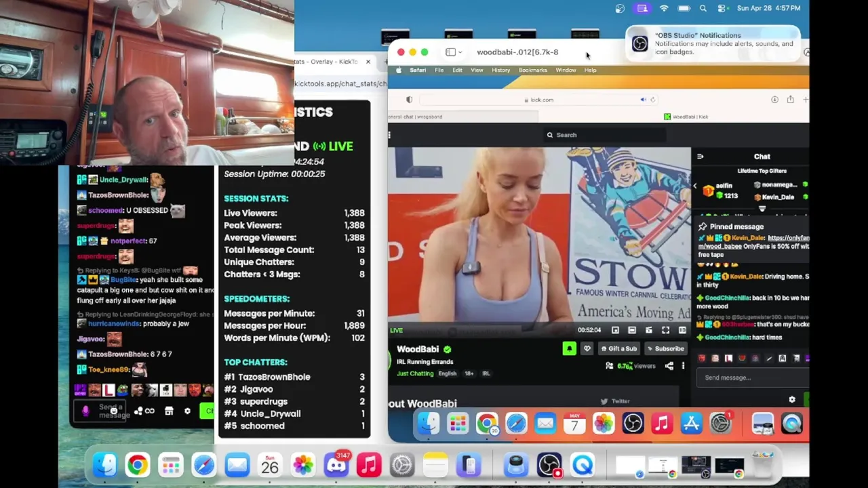Click the Send message box in Kick chat
868x488 pixels.
[753, 378]
